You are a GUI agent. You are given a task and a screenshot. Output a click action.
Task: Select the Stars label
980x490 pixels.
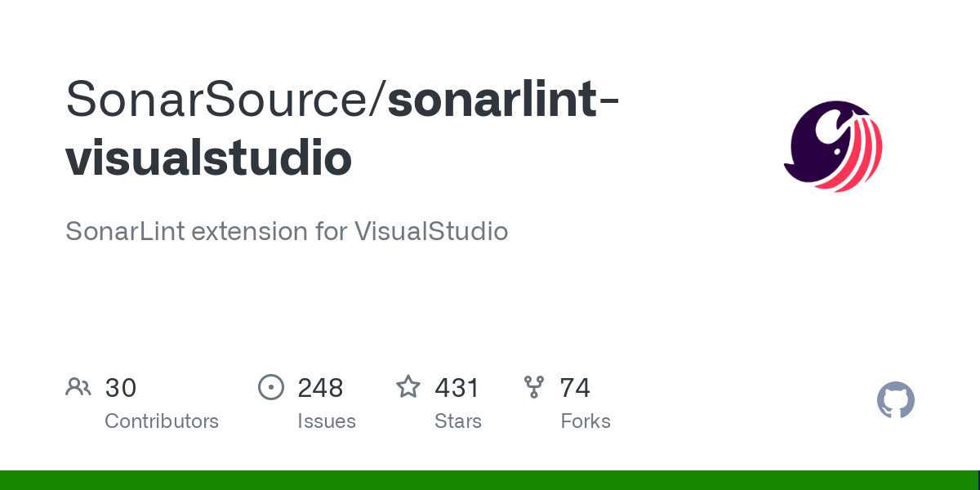458,421
